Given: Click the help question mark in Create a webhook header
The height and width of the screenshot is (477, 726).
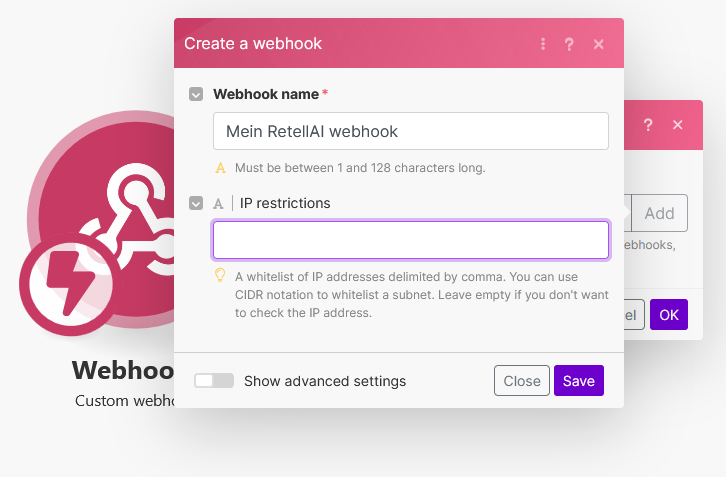Looking at the screenshot, I should click(x=569, y=44).
